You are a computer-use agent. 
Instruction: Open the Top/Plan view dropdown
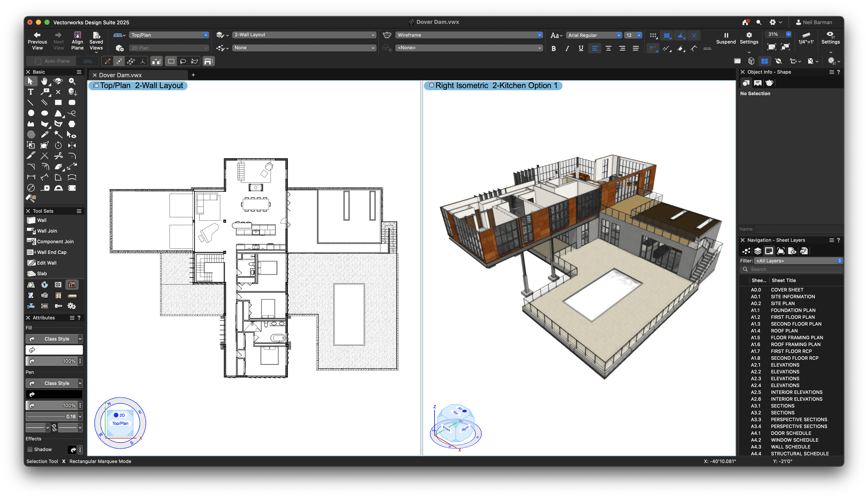coord(169,35)
